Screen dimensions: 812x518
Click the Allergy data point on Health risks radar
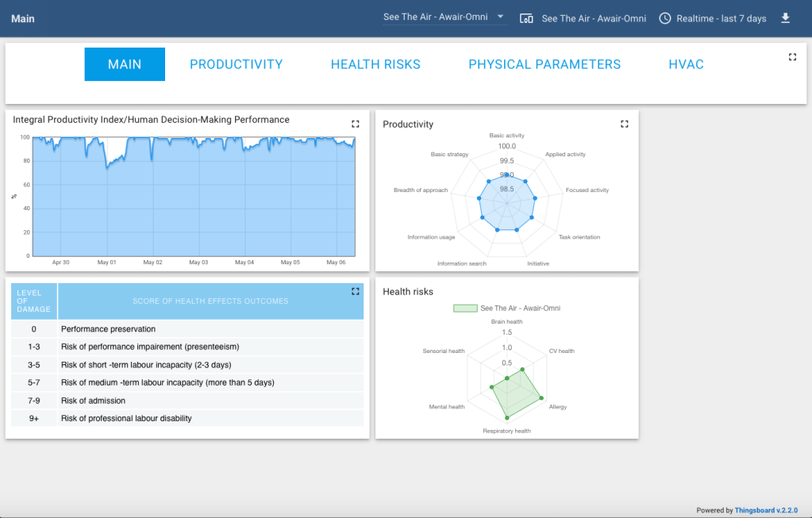[x=541, y=398]
